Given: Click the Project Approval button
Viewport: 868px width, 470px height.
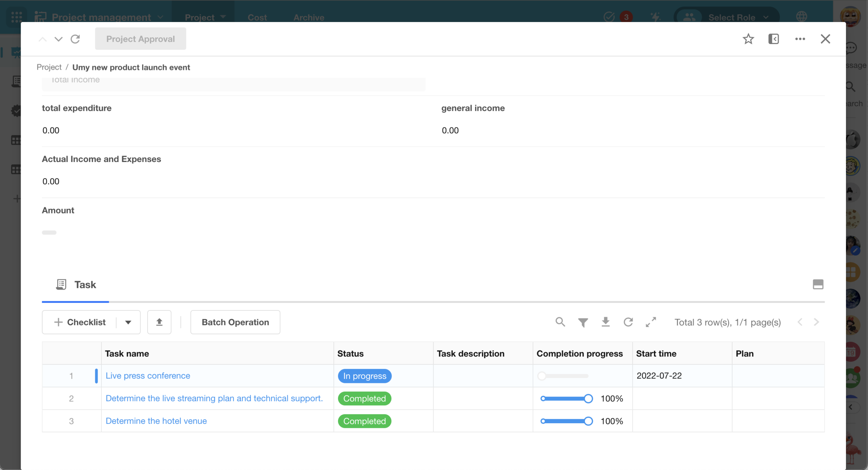Looking at the screenshot, I should click(x=140, y=39).
